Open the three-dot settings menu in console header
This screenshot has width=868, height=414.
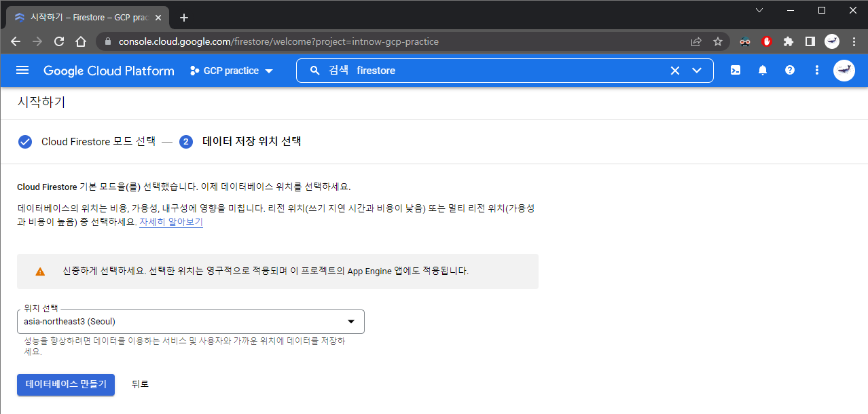(x=817, y=70)
